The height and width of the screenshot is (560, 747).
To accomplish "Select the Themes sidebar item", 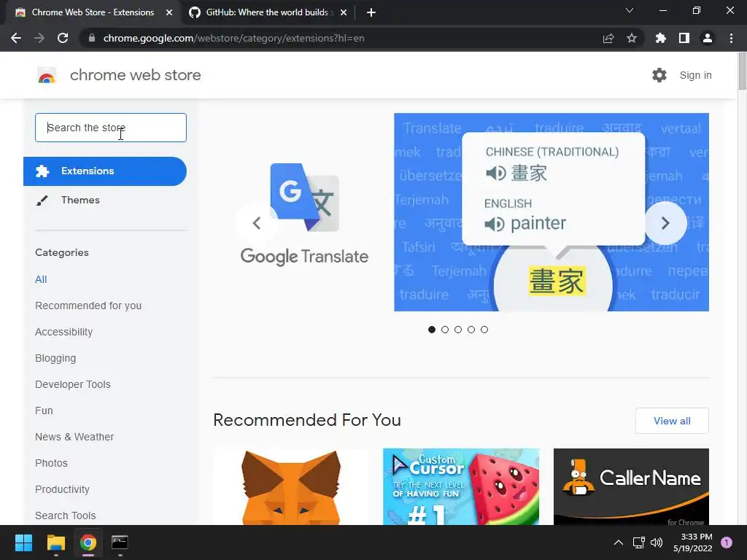I will [x=80, y=200].
